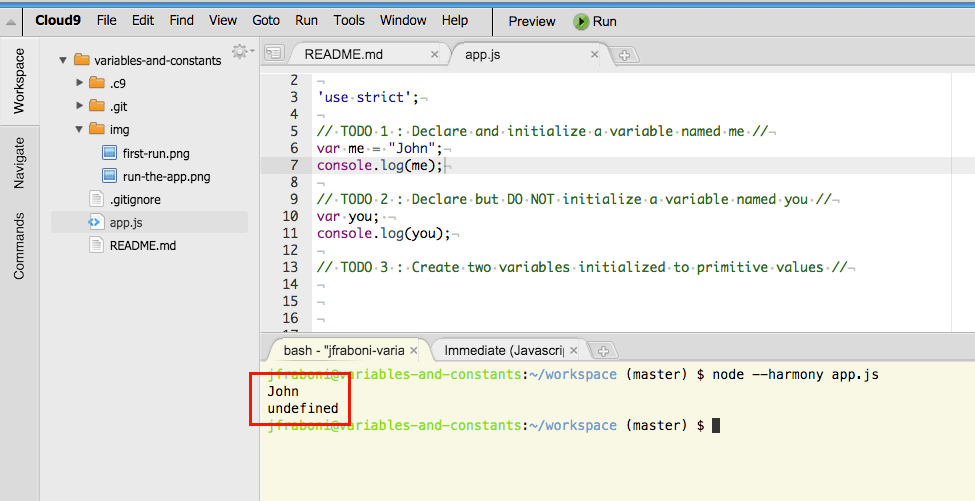Open the Commands side panel tab
Image resolution: width=975 pixels, height=501 pixels.
[19, 246]
